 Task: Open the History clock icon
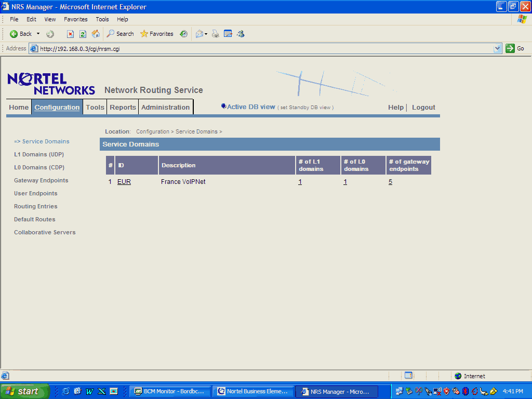pyautogui.click(x=183, y=34)
